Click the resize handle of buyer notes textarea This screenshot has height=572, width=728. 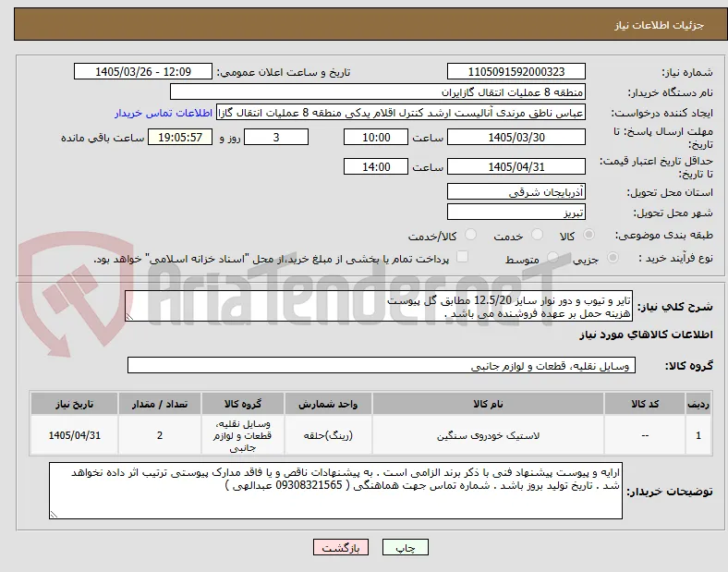54,514
